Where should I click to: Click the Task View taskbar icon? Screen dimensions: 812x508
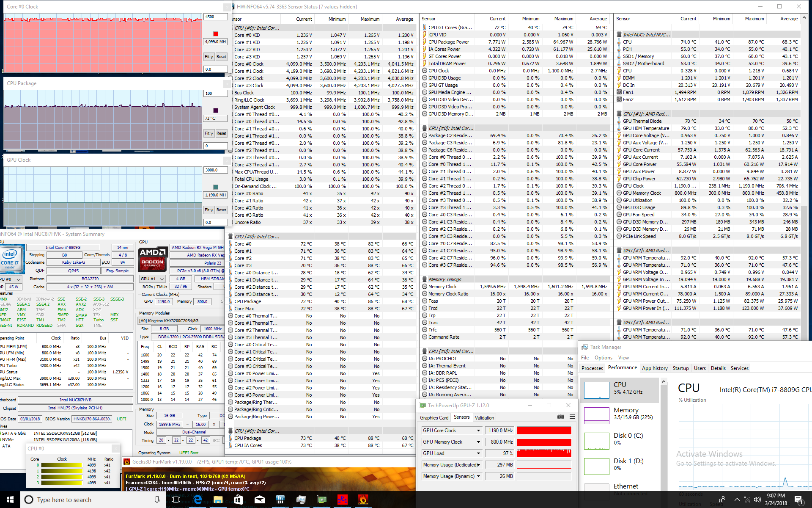176,500
